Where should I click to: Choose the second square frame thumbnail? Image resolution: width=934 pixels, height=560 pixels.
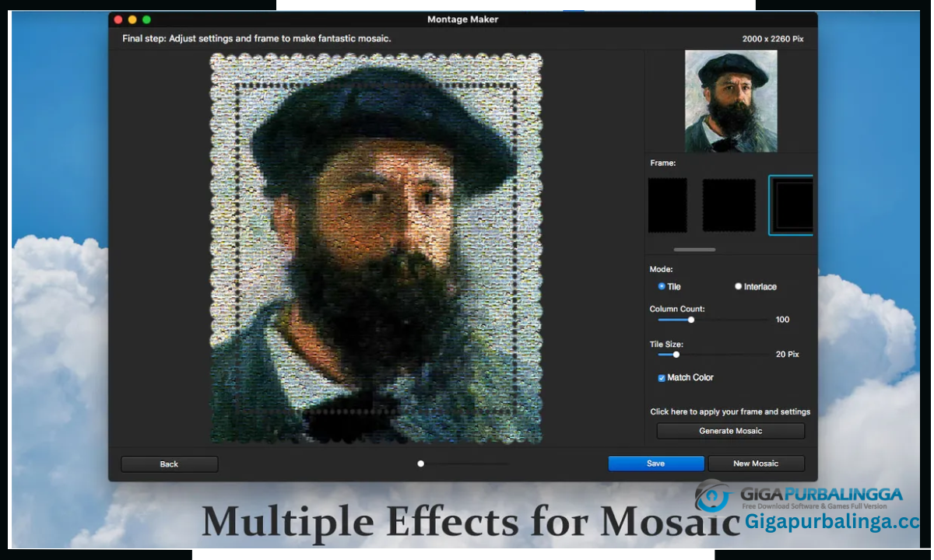(x=729, y=205)
